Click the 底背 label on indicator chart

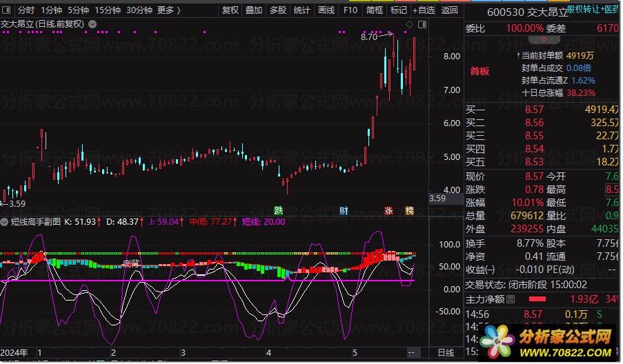pyautogui.click(x=130, y=263)
